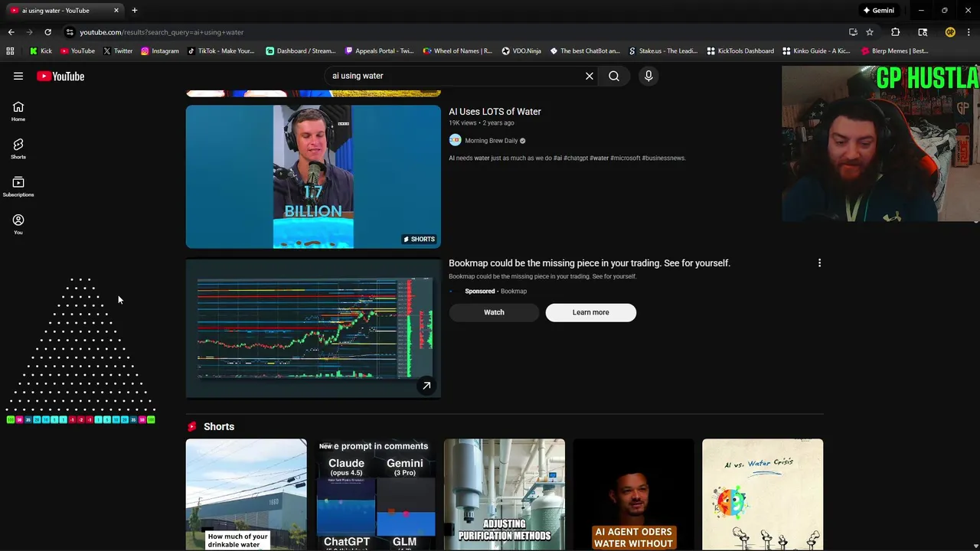Bookmark this page with star icon
The width and height of the screenshot is (980, 551).
point(870,32)
